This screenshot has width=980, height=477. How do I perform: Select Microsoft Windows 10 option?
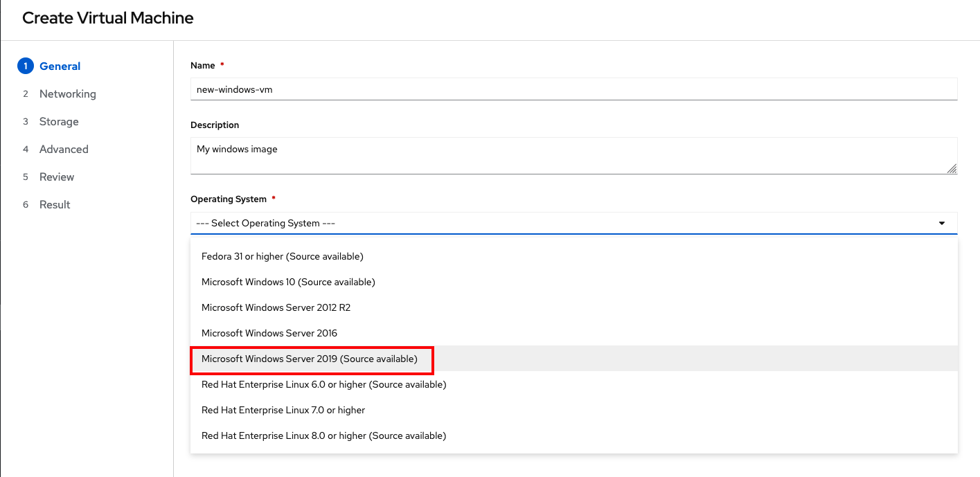pyautogui.click(x=288, y=282)
